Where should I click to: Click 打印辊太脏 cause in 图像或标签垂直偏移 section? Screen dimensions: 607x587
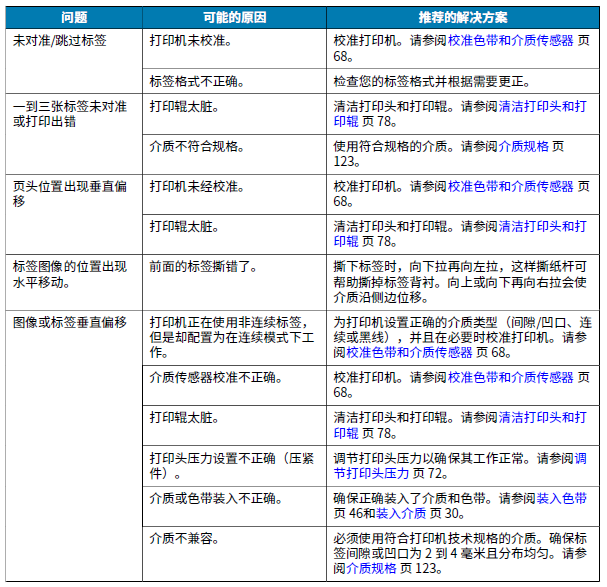(x=234, y=425)
